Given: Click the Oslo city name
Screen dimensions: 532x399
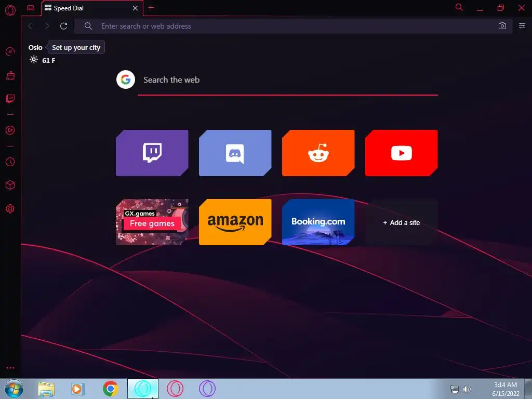Looking at the screenshot, I should coord(35,47).
